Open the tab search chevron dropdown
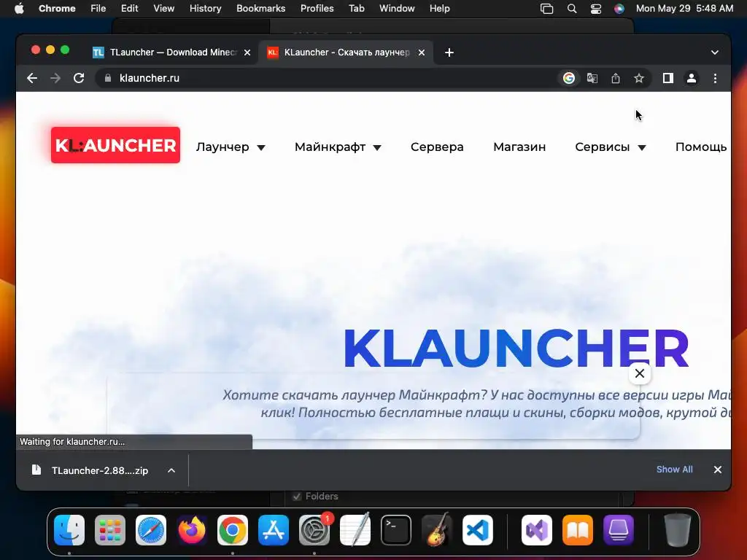Image resolution: width=747 pixels, height=560 pixels. (x=715, y=52)
